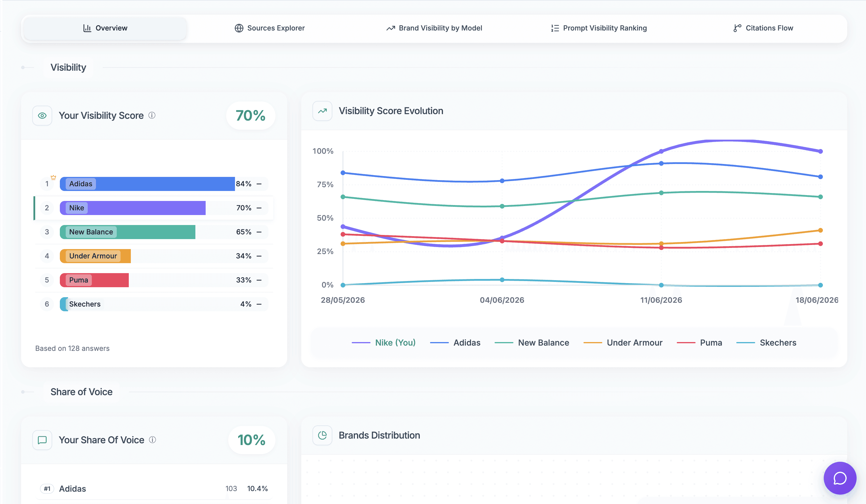
Task: Click the Skechers 4% value
Action: pos(246,304)
